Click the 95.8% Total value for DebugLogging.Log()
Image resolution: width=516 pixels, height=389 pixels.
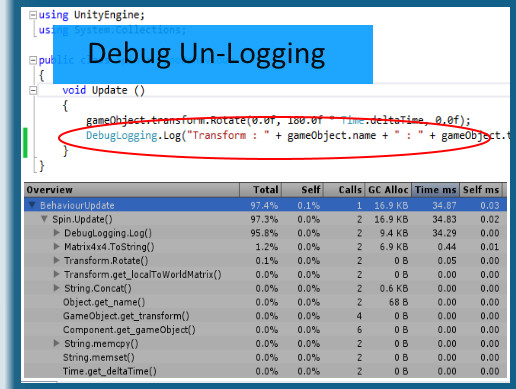[x=264, y=233]
